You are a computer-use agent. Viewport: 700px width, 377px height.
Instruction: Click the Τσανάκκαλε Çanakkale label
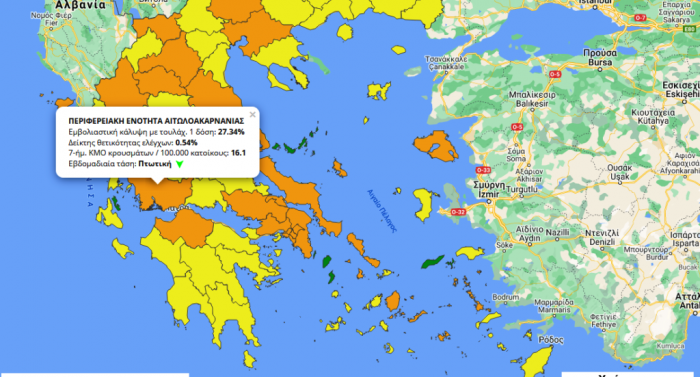[x=446, y=63]
